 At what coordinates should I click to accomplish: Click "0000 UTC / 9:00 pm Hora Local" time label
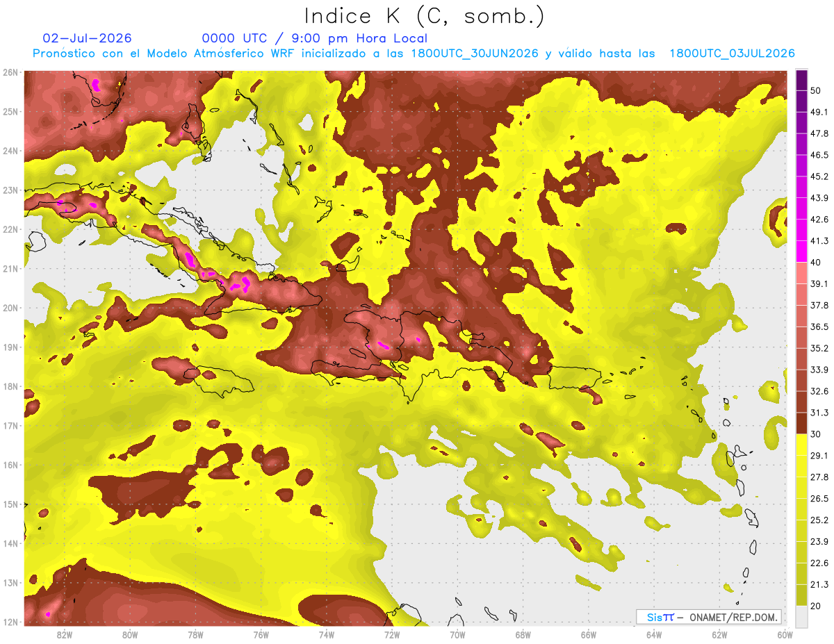point(315,38)
